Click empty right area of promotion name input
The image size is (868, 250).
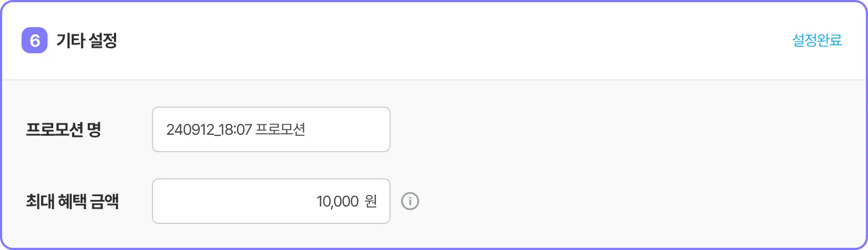(347, 129)
